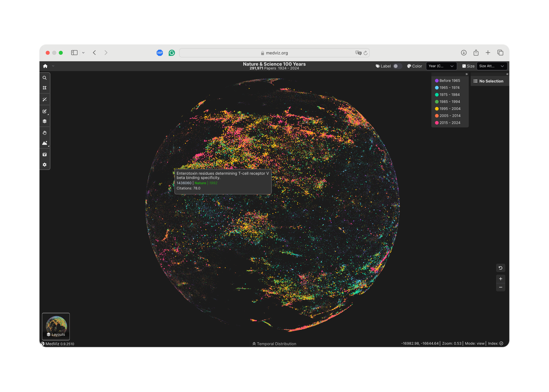Click the Mode: view status text
The height and width of the screenshot is (392, 549).
click(x=475, y=343)
